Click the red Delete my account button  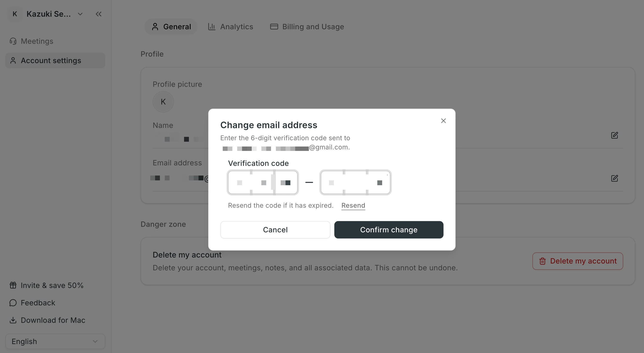pos(578,261)
